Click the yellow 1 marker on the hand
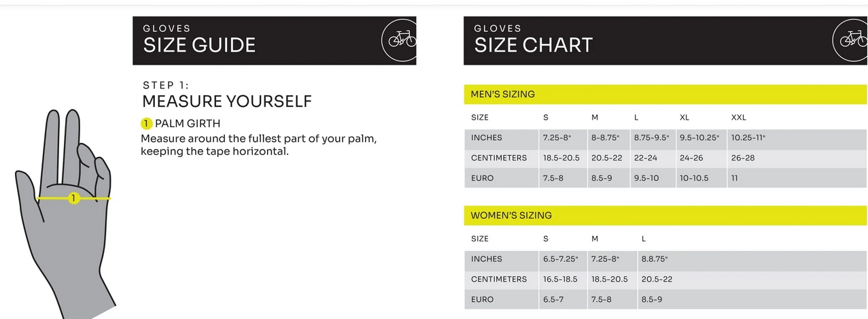Viewport: 868px width, 319px height. pos(74,198)
